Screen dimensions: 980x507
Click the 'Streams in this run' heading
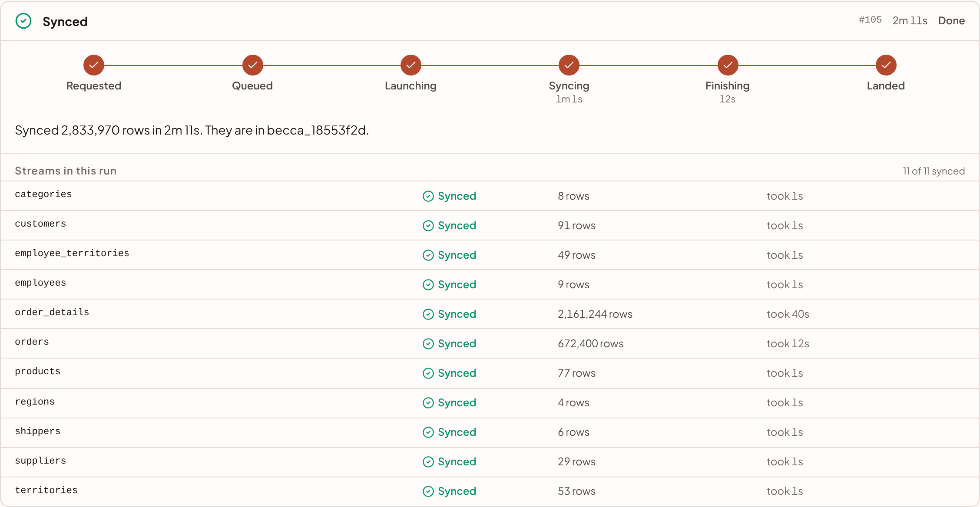pyautogui.click(x=66, y=171)
